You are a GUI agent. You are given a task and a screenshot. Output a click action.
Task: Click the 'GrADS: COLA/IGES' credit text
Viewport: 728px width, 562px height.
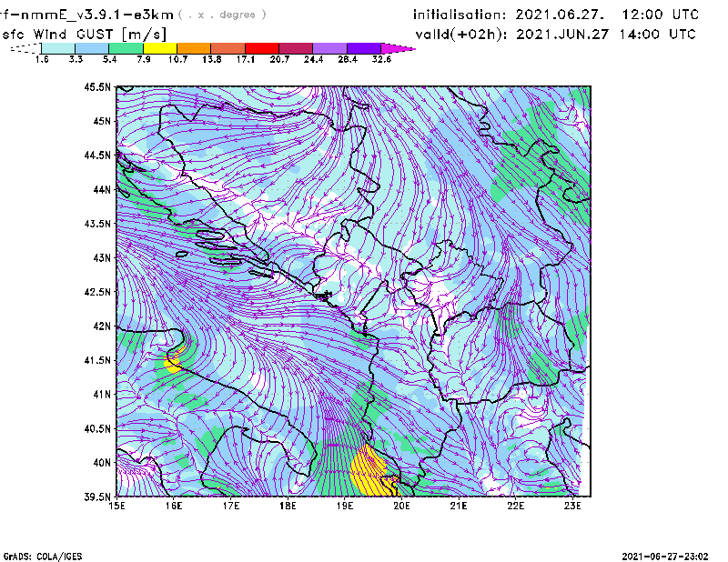(x=43, y=557)
